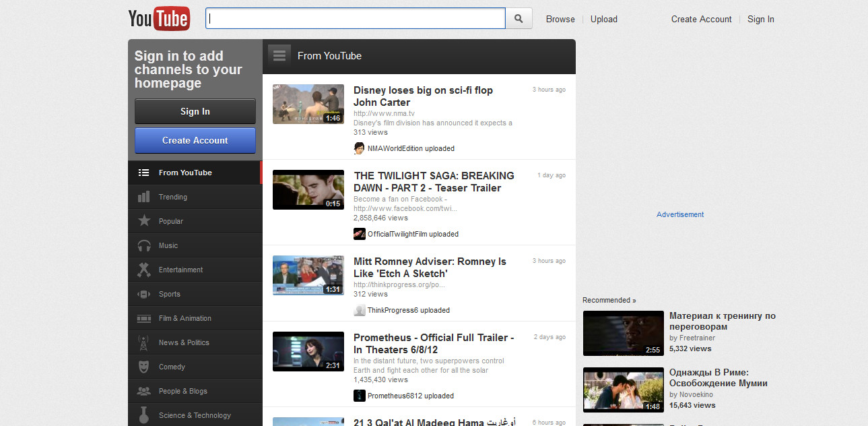The image size is (868, 426).
Task: Select Sports in the sidebar
Action: coord(195,294)
